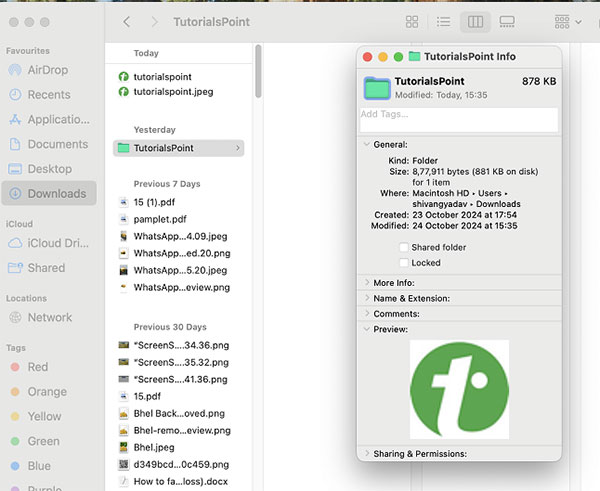
Task: Select the pamplet.pdf file
Action: click(x=158, y=218)
